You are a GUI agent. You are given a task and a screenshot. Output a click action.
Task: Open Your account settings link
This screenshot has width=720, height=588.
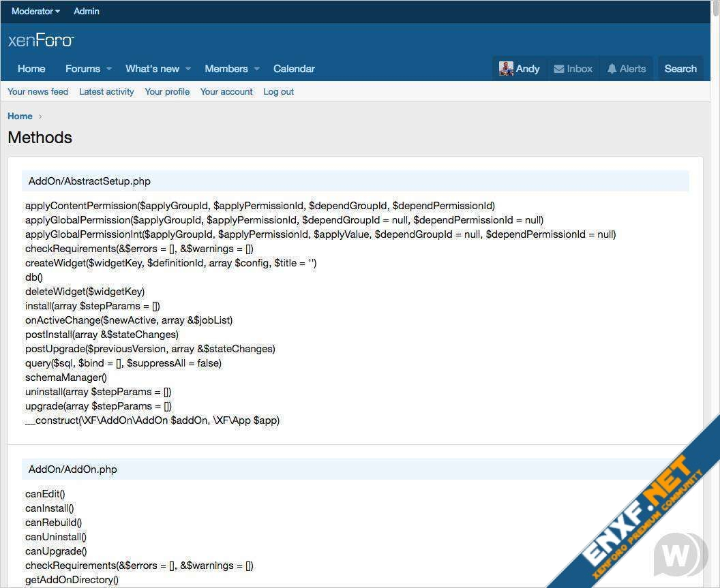(x=226, y=92)
